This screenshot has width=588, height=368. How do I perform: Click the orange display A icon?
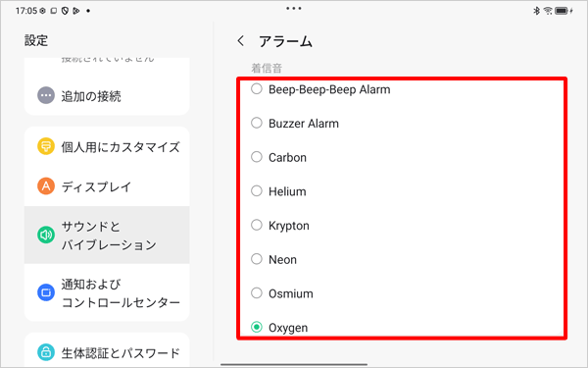[x=46, y=185]
